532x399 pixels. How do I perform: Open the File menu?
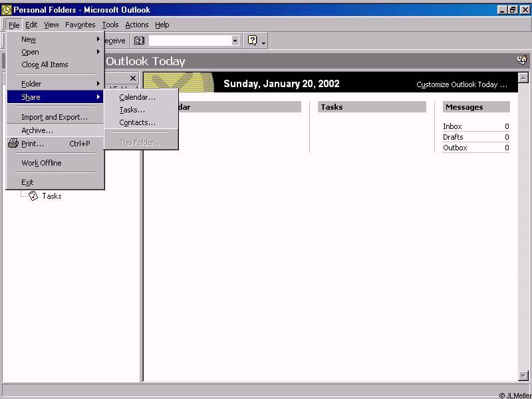coord(14,25)
